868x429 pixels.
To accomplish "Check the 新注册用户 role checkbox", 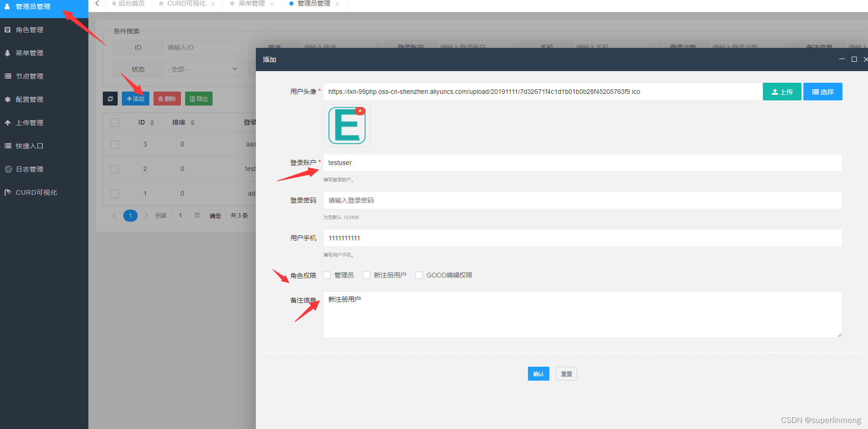I will pyautogui.click(x=367, y=275).
